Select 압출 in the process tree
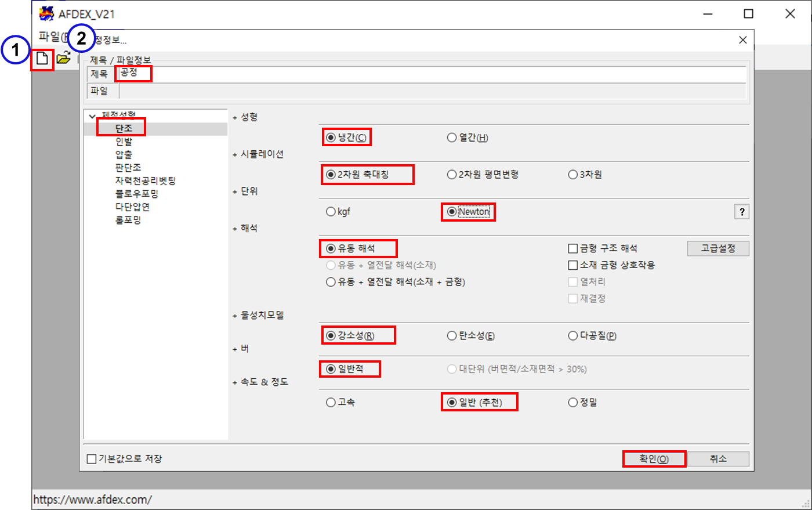 pos(124,155)
